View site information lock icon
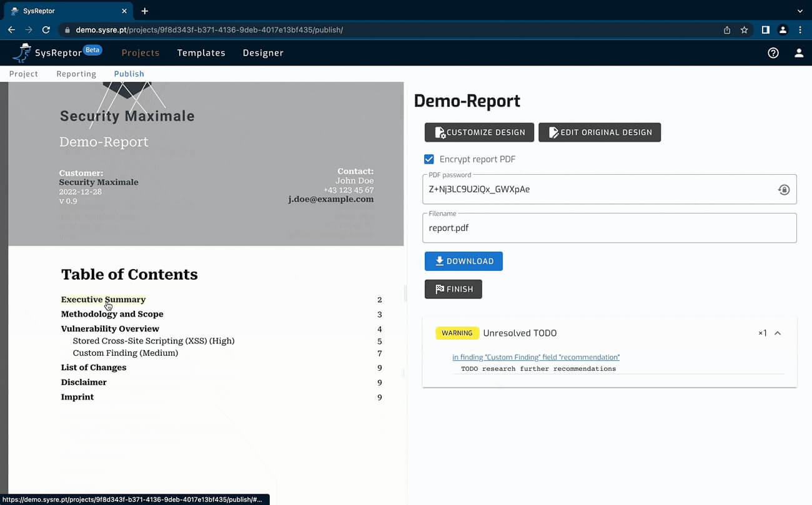 click(67, 29)
